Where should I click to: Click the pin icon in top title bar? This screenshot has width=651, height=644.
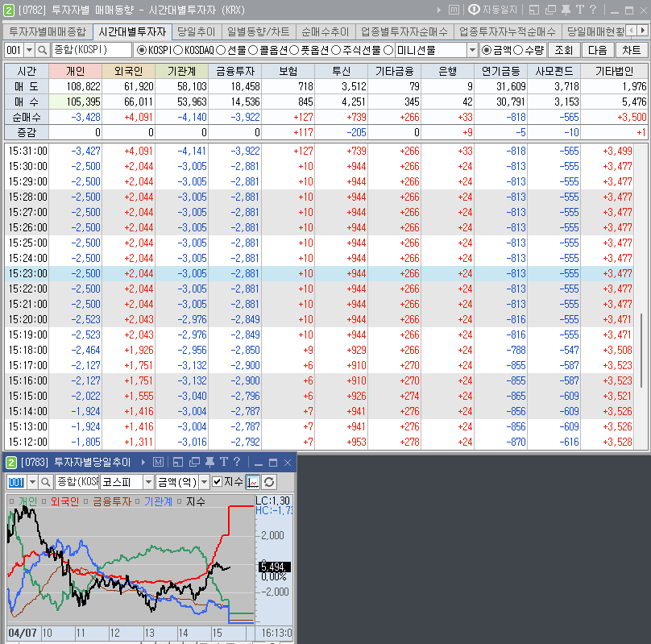pyautogui.click(x=566, y=10)
